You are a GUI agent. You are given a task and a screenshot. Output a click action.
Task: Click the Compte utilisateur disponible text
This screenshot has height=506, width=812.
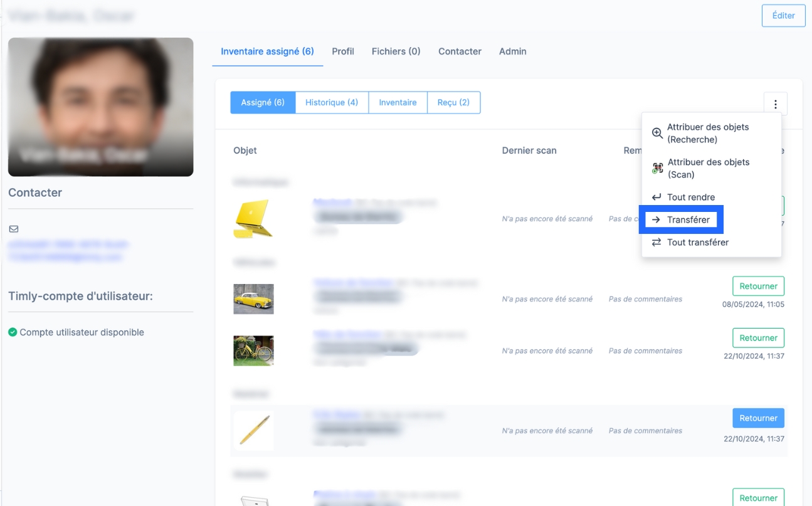point(82,332)
